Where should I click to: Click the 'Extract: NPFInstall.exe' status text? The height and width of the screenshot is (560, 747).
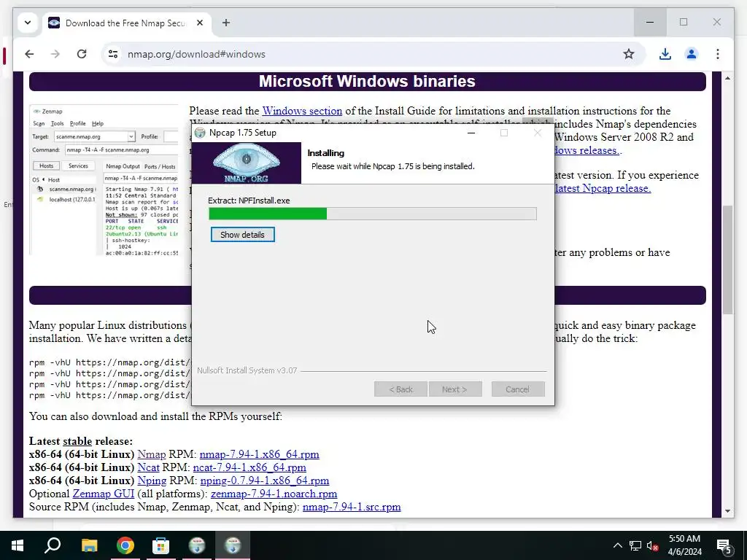249,201
